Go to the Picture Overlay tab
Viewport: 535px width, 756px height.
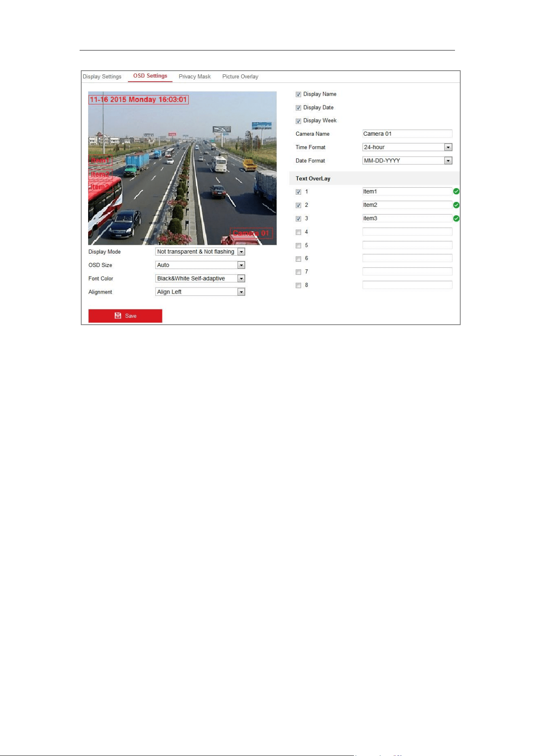[x=240, y=76]
